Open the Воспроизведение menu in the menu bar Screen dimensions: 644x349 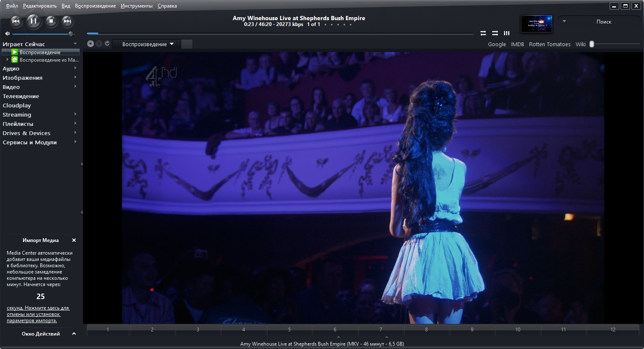(95, 6)
